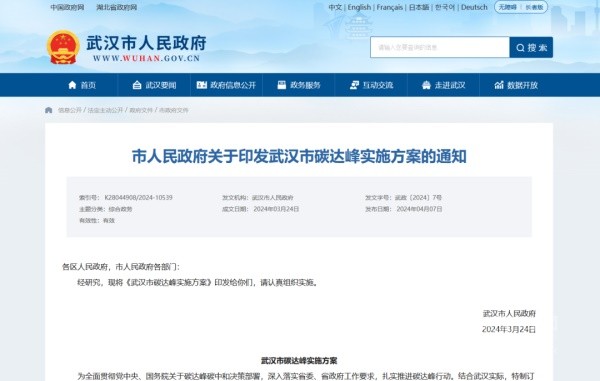Switch language to 中文
Screen dimensions: 600x381
(335, 7)
